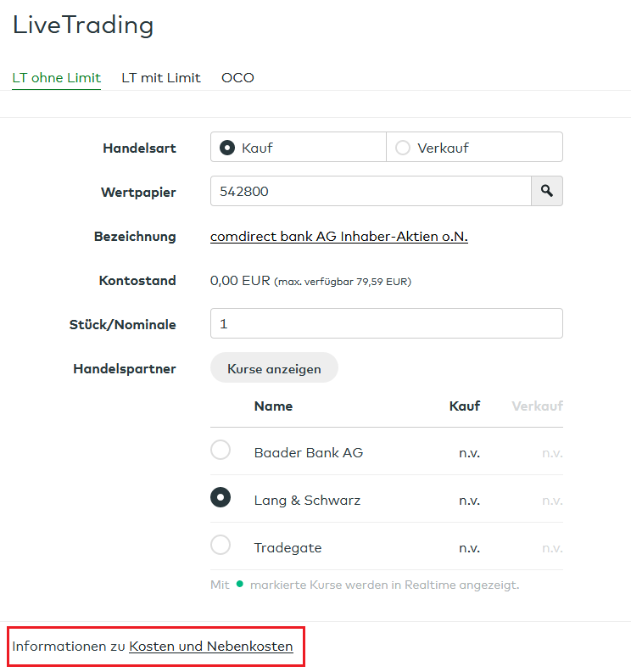Click the LiveTrading heading
Screen dimensions: 631x672
click(x=83, y=25)
